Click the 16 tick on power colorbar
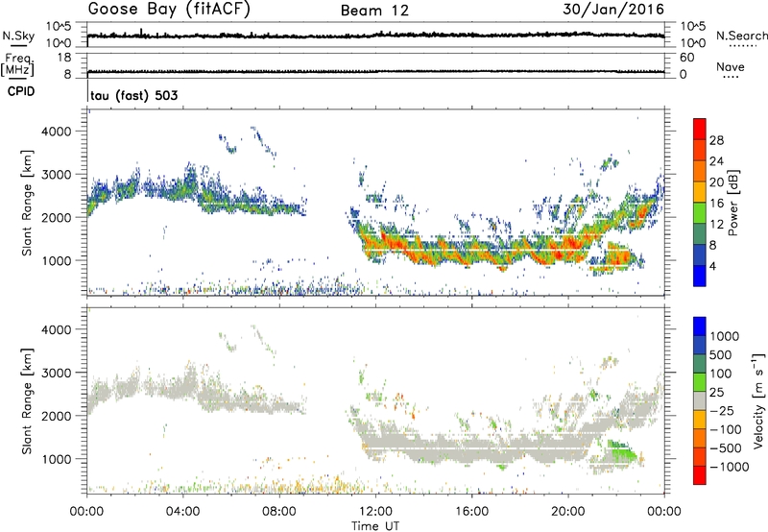 (716, 204)
